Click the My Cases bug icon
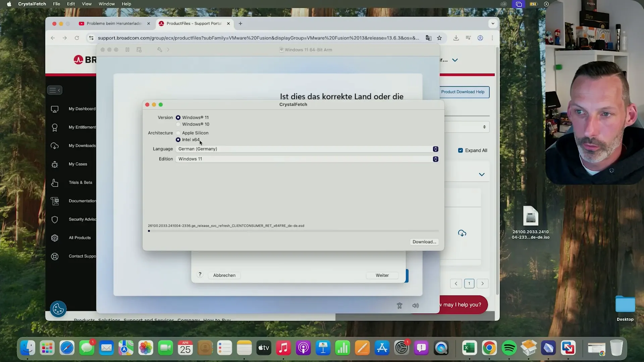644x362 pixels. pyautogui.click(x=55, y=164)
